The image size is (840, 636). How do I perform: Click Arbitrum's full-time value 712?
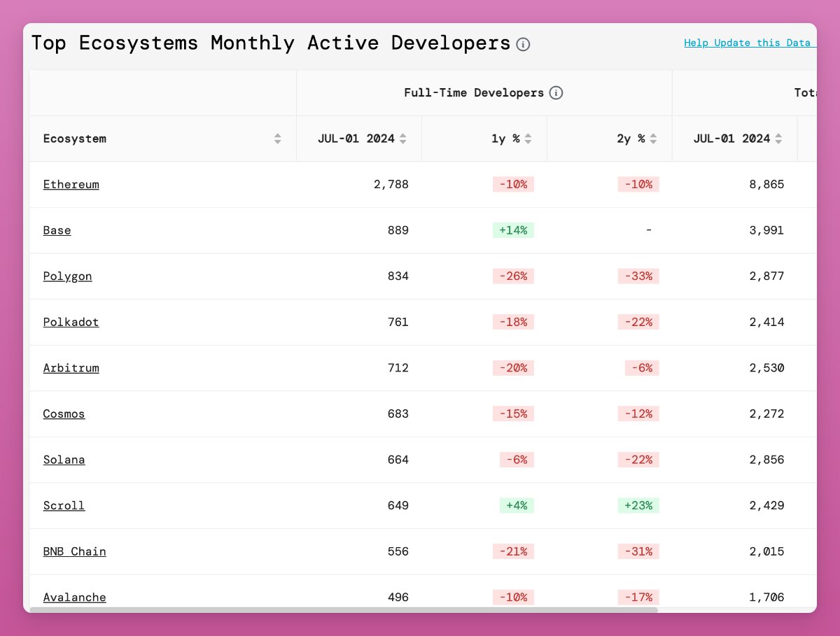[x=398, y=368]
